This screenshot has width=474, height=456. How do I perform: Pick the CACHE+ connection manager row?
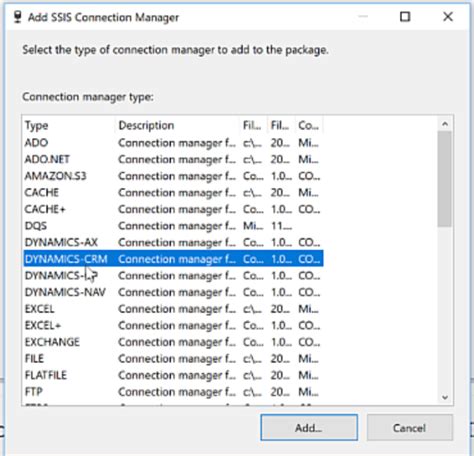(173, 209)
